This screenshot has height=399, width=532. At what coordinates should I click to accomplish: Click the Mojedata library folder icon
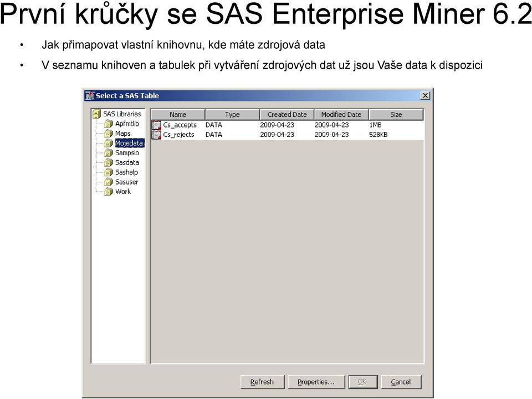click(x=108, y=143)
